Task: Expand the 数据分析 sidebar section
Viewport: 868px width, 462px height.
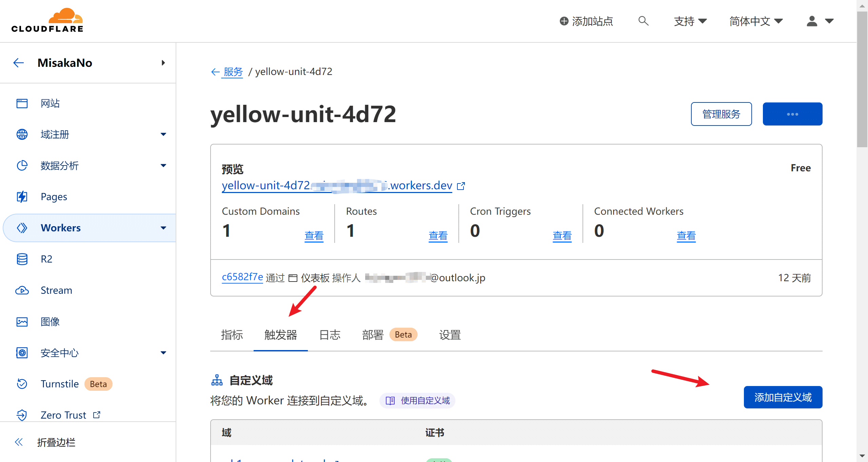Action: (x=163, y=166)
